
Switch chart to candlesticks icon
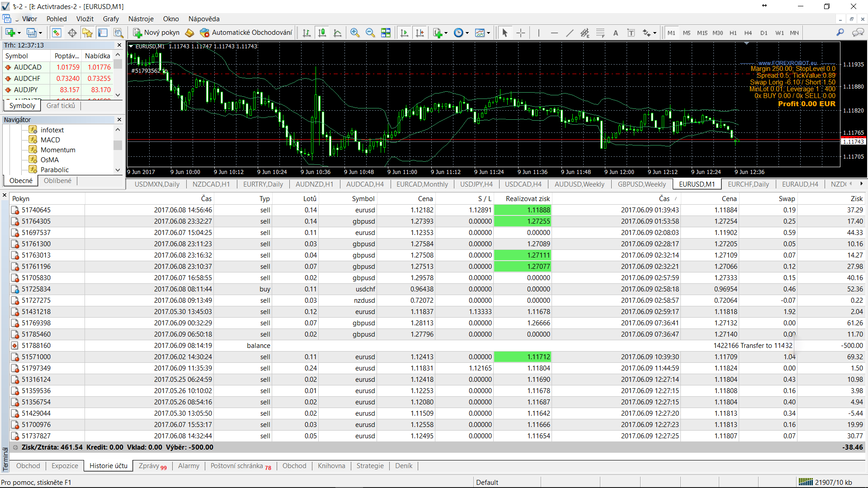pyautogui.click(x=322, y=33)
